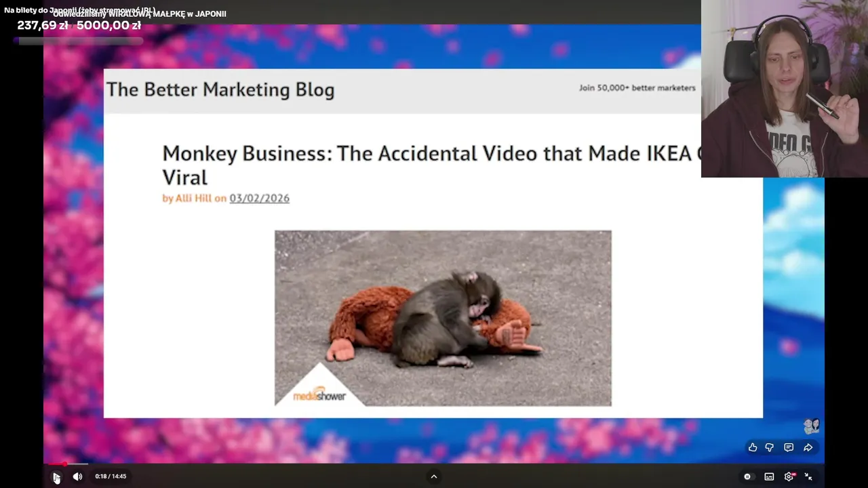Share the video with the arrow icon
This screenshot has width=868, height=488.
pos(808,447)
